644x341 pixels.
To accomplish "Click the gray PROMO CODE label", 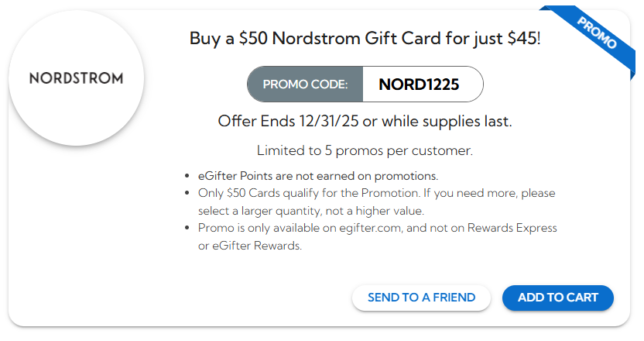I will pyautogui.click(x=305, y=84).
